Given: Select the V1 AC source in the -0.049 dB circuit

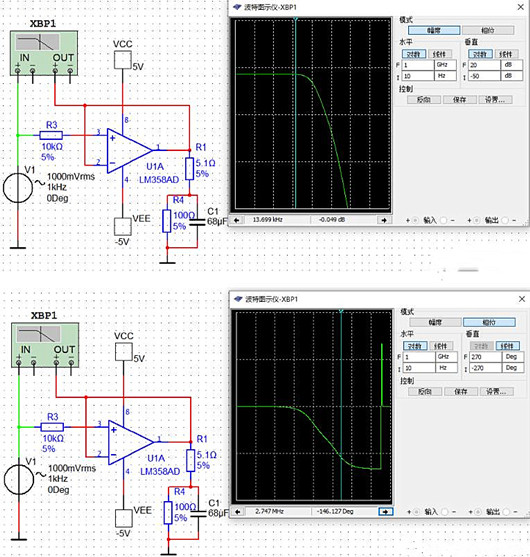Looking at the screenshot, I should [18, 188].
